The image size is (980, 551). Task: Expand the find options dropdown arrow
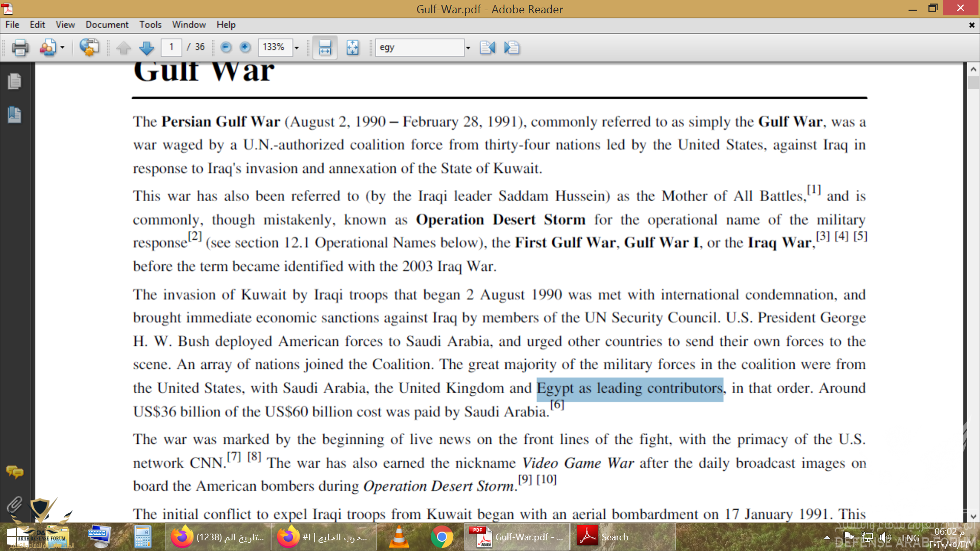point(468,47)
